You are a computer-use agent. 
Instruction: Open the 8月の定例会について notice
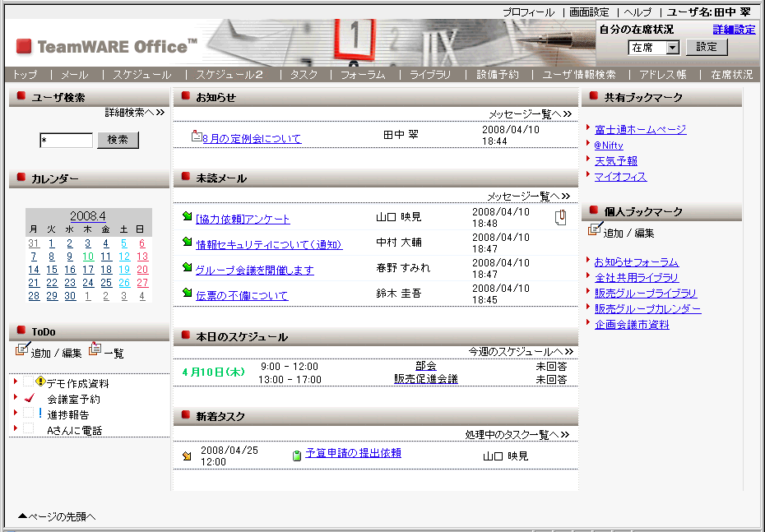(x=252, y=138)
